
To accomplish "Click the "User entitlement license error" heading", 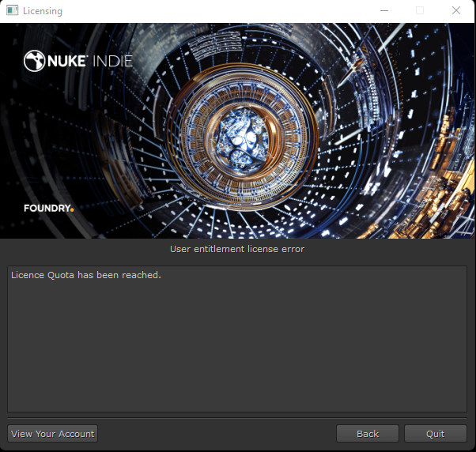I will (x=237, y=249).
